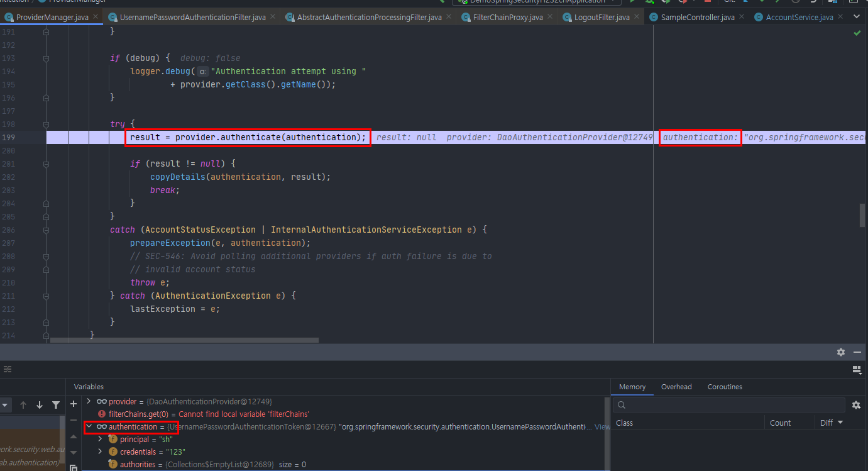Collapse the authentication variable node

pos(89,427)
